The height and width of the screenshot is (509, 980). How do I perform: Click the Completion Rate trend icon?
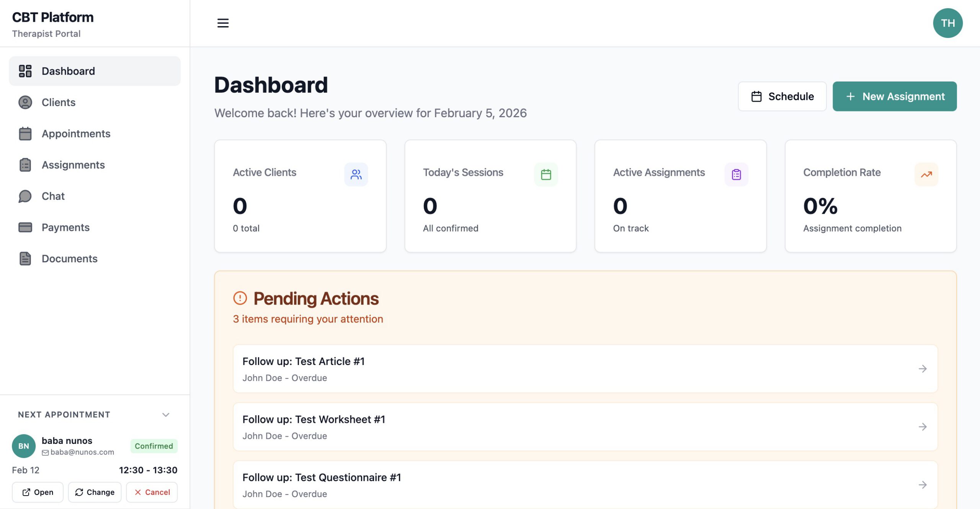(x=926, y=175)
